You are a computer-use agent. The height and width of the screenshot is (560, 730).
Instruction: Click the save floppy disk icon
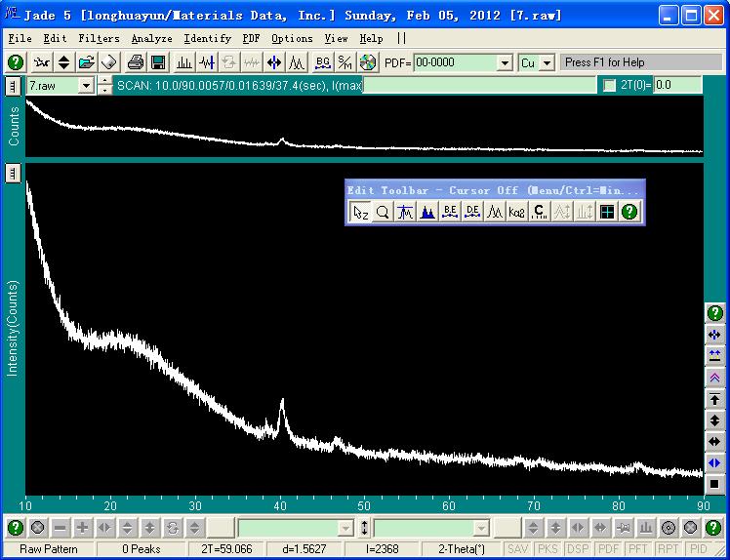(157, 62)
